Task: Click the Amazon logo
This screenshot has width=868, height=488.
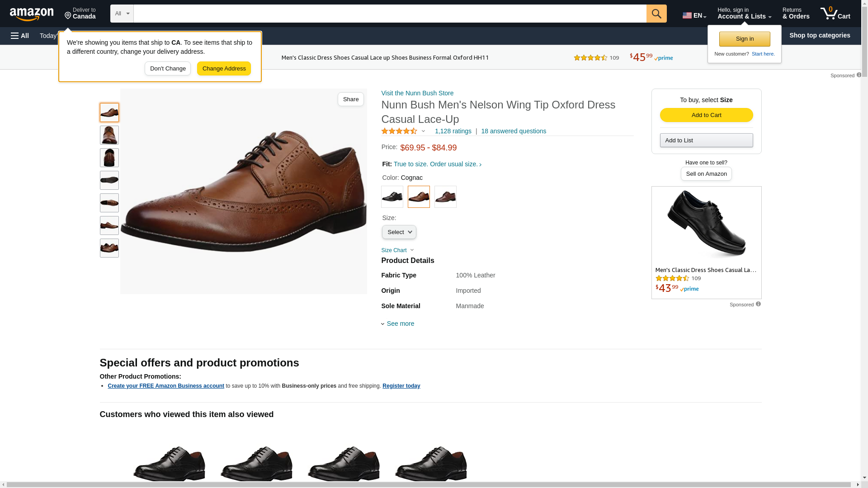Action: click(x=32, y=14)
